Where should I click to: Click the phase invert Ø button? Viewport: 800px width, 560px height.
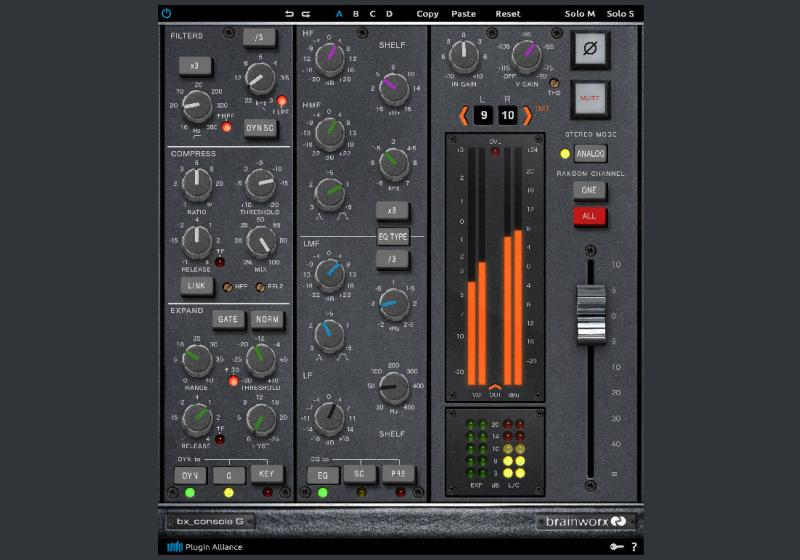coord(590,49)
